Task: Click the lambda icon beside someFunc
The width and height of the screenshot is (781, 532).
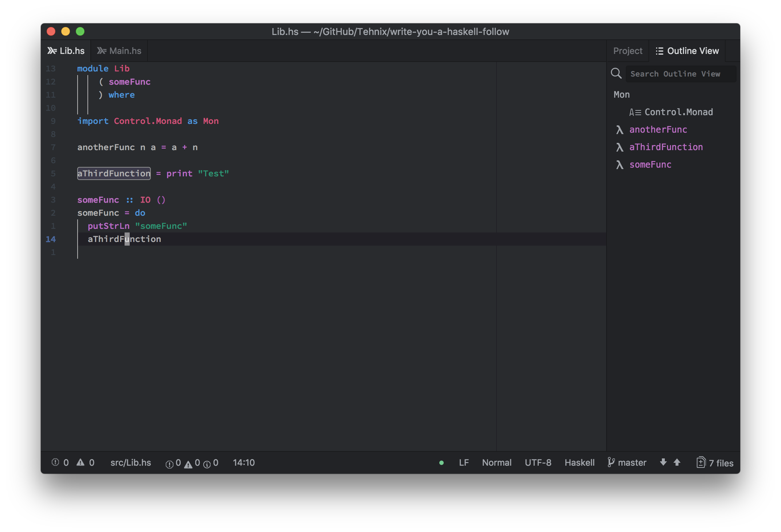Action: pyautogui.click(x=619, y=165)
